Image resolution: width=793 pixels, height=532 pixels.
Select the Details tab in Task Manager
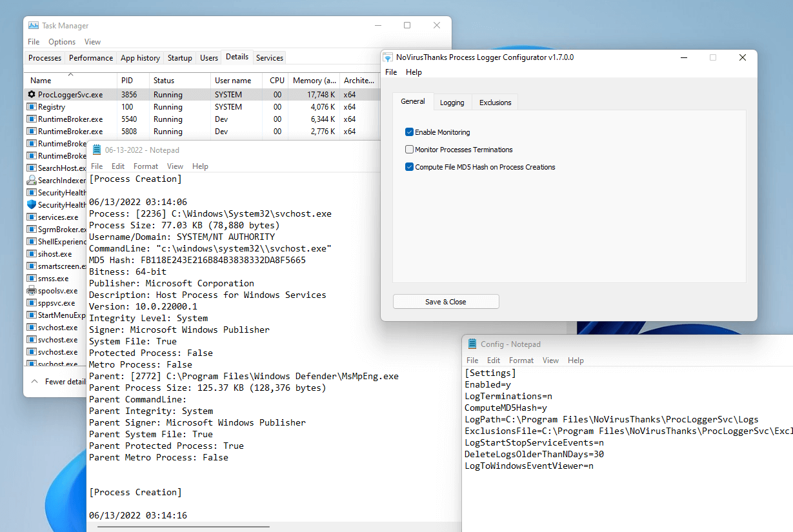click(x=237, y=57)
